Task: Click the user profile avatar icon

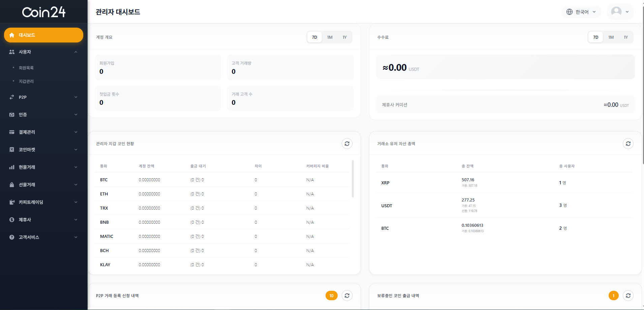Action: click(x=616, y=11)
